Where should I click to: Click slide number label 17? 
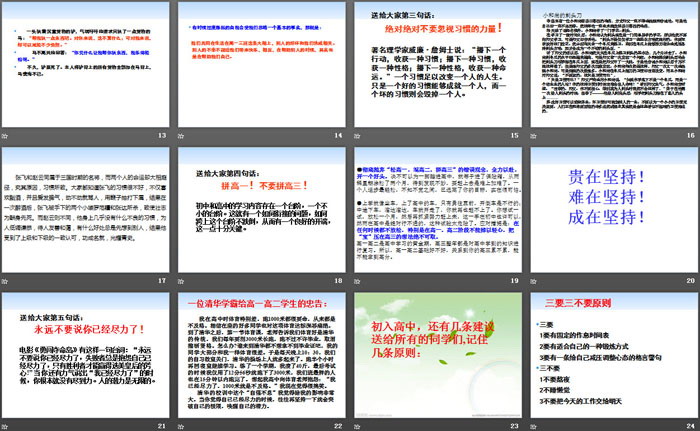click(162, 280)
